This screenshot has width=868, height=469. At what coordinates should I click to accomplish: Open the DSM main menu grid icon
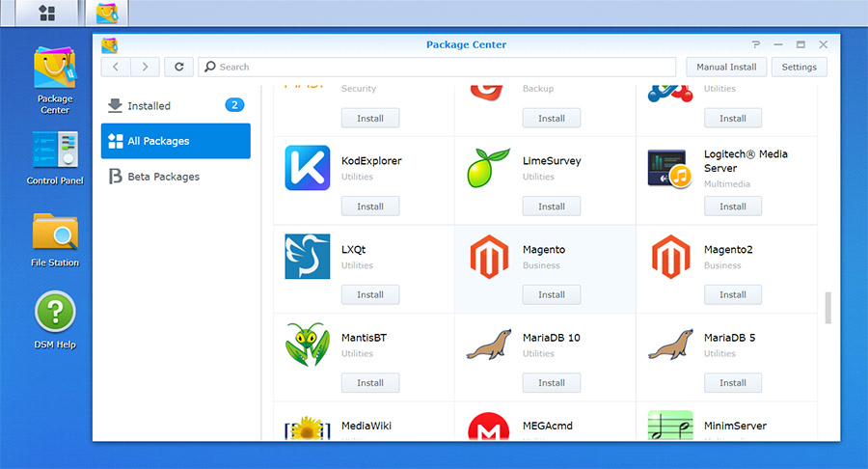point(47,13)
